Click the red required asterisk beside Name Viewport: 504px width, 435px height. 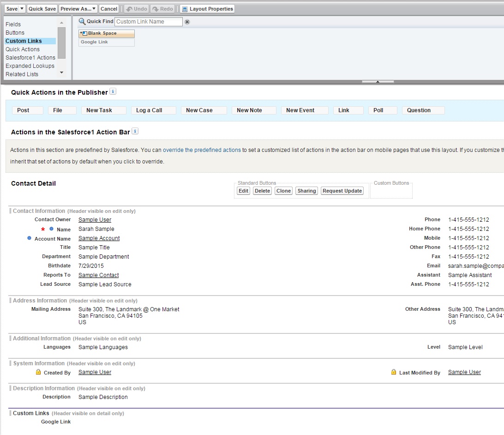point(43,230)
